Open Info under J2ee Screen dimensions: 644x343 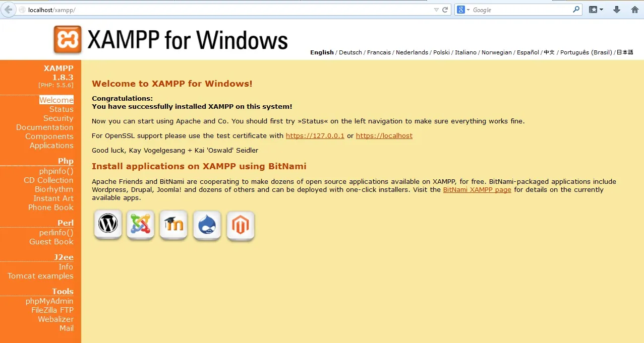point(66,267)
